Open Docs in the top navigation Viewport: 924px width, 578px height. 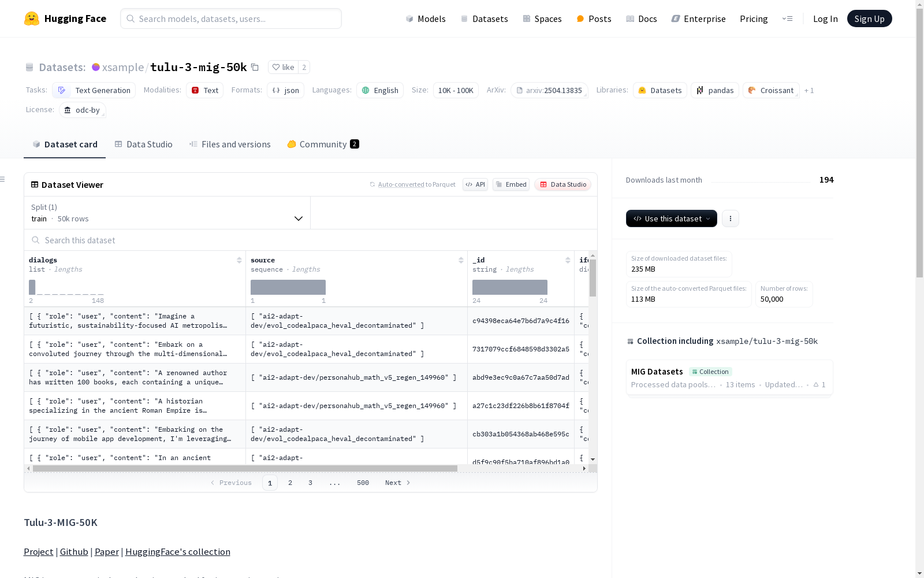coord(642,18)
